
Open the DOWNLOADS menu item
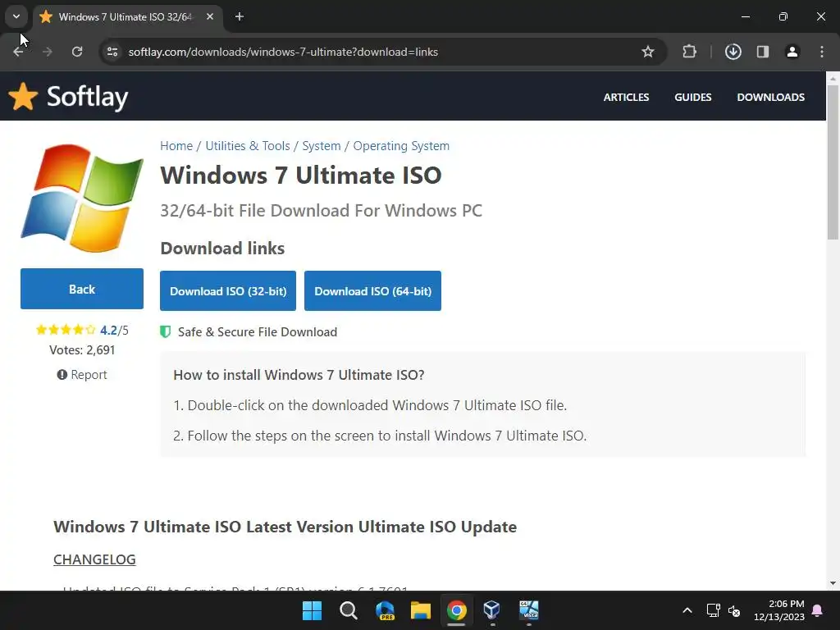770,97
